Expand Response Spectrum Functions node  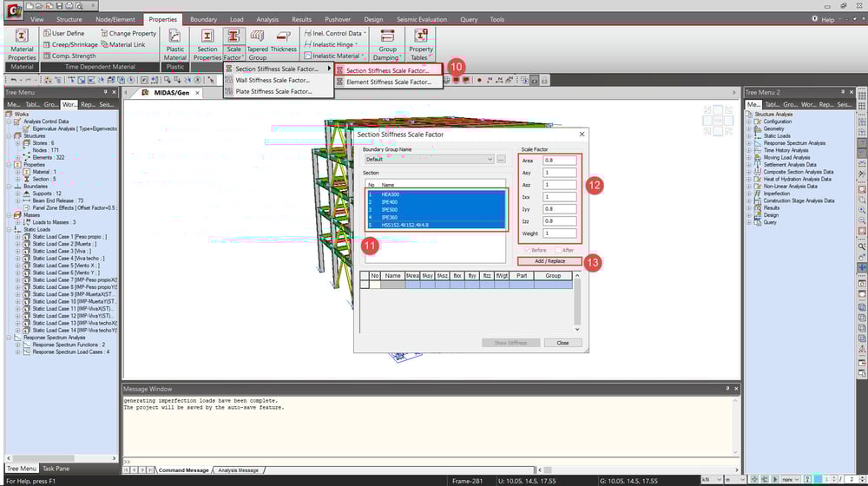coord(17,345)
